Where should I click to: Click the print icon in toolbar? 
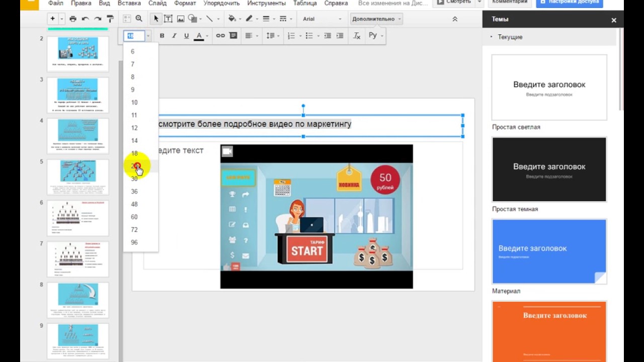73,19
